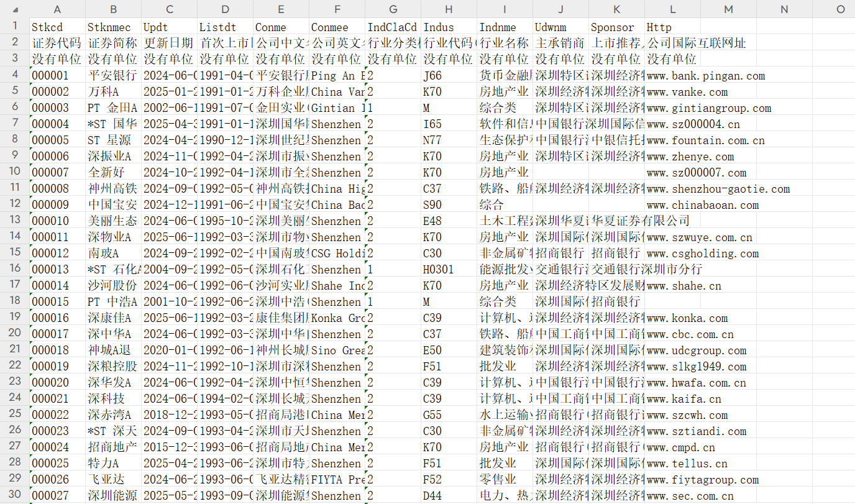The height and width of the screenshot is (504, 855).
Task: Select industry code cell H0301
Action: [x=449, y=269]
